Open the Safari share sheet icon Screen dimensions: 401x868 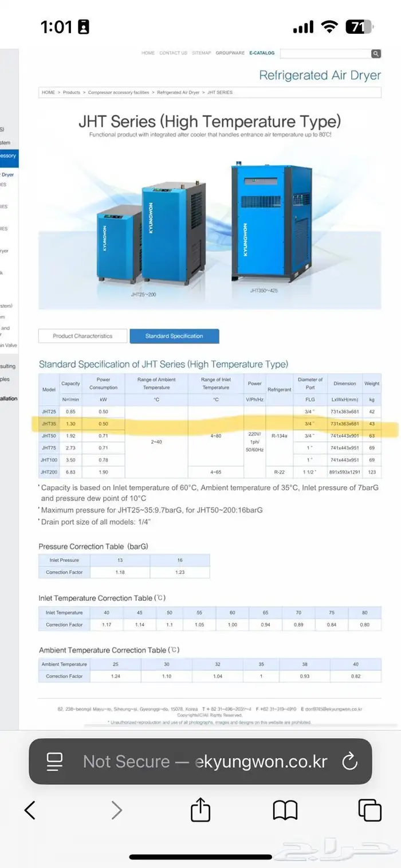tap(200, 810)
